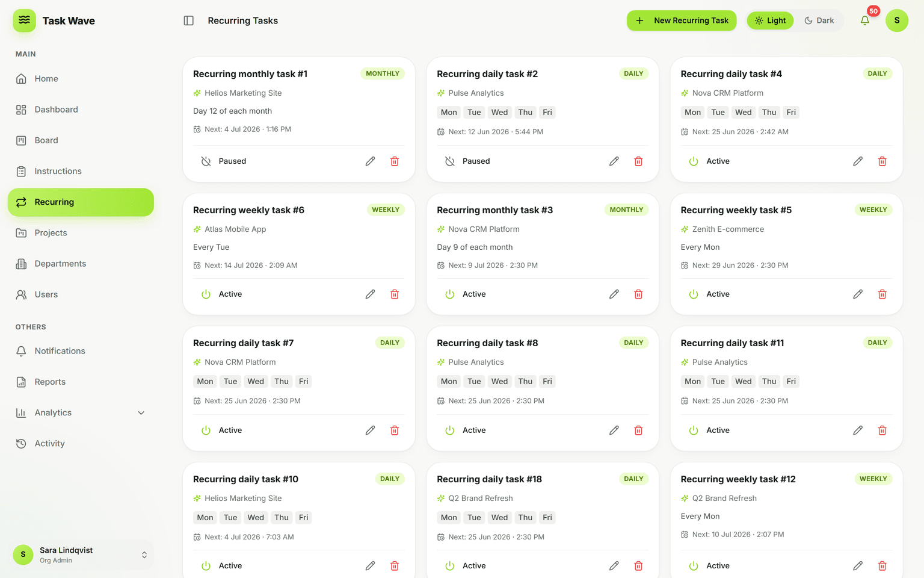
Task: Click Helios Marketing Site on monthly task #1
Action: coord(243,93)
